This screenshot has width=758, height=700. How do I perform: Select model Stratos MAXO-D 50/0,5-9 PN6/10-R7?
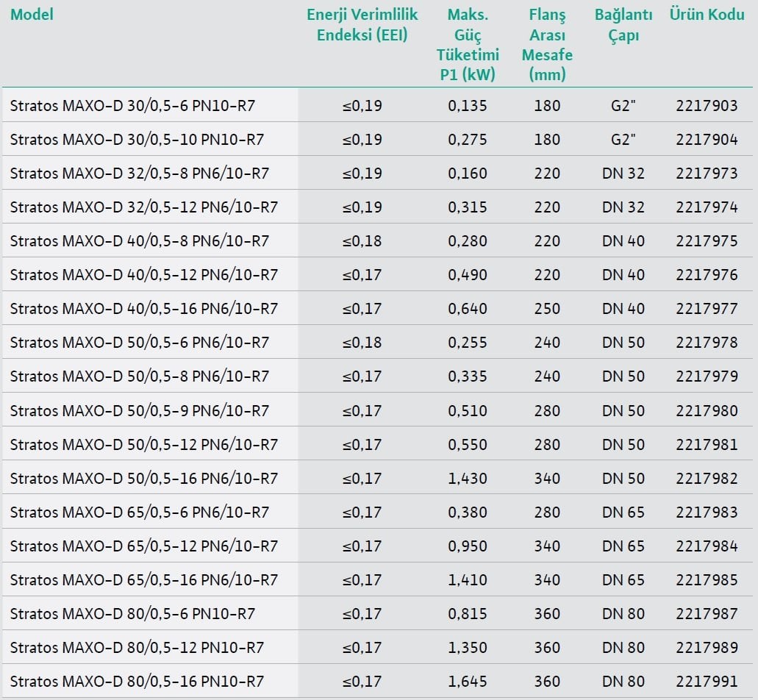(139, 410)
